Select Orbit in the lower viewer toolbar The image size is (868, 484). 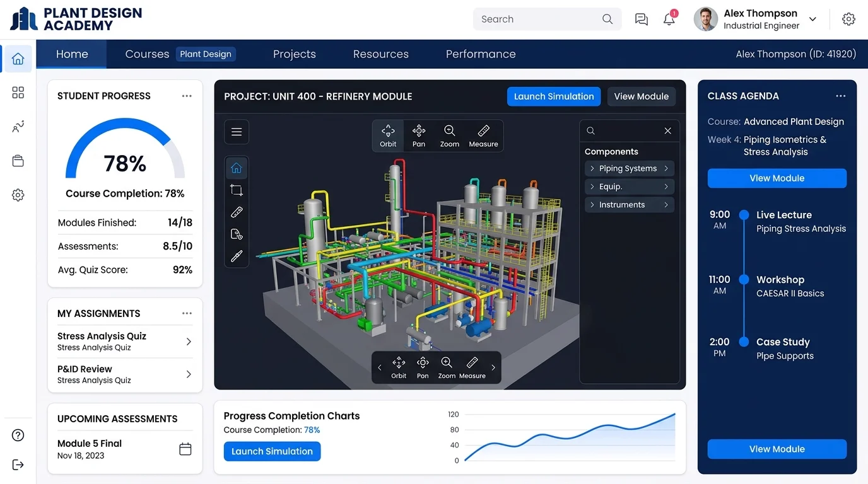[x=399, y=367]
